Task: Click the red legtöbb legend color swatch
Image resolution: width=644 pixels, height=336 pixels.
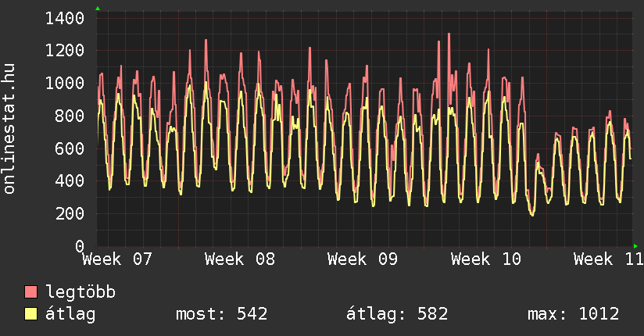Action: click(31, 292)
